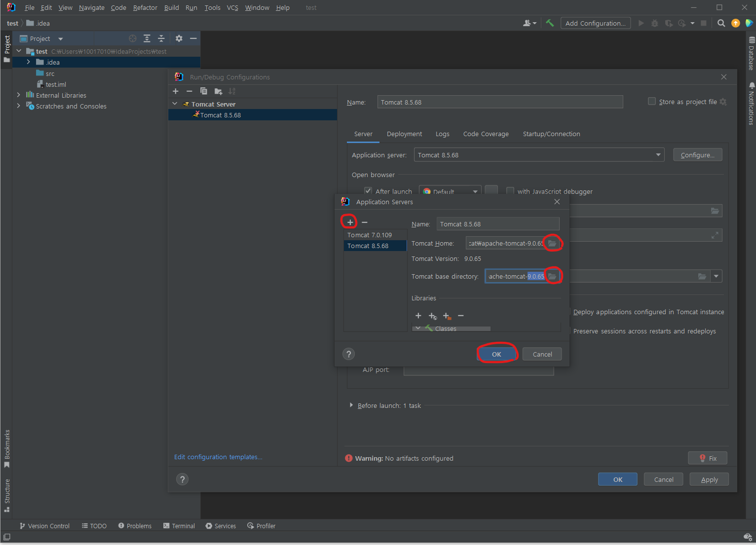Expand Scratches and Consoles node

(x=19, y=106)
